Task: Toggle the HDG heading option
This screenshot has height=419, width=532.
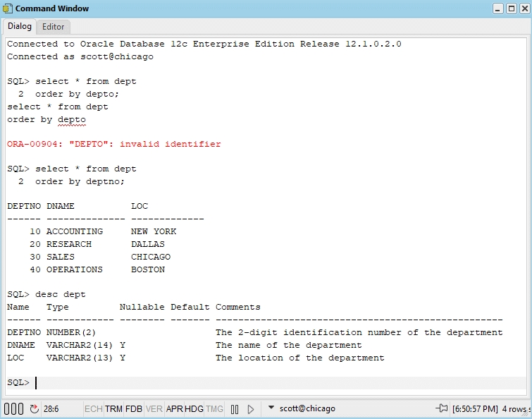Action: point(194,408)
